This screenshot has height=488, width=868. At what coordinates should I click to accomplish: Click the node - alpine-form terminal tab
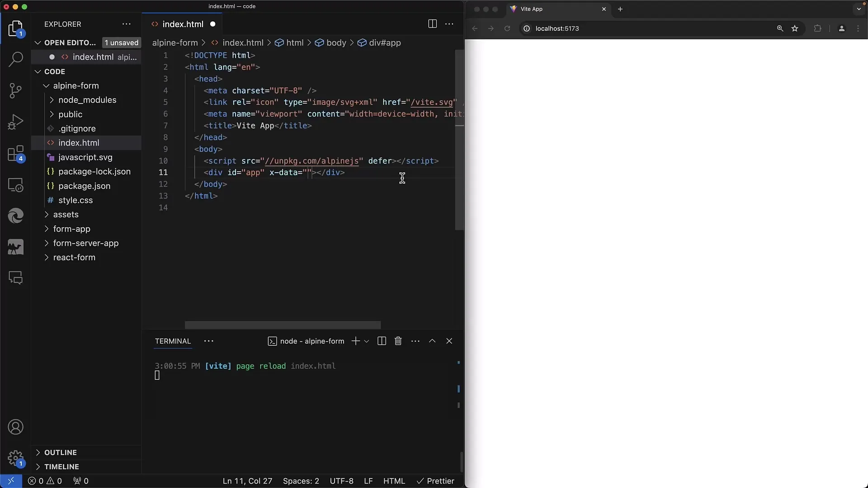point(312,341)
